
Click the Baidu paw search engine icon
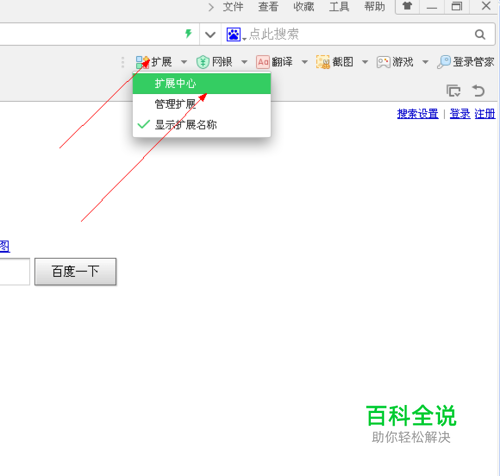coord(233,34)
